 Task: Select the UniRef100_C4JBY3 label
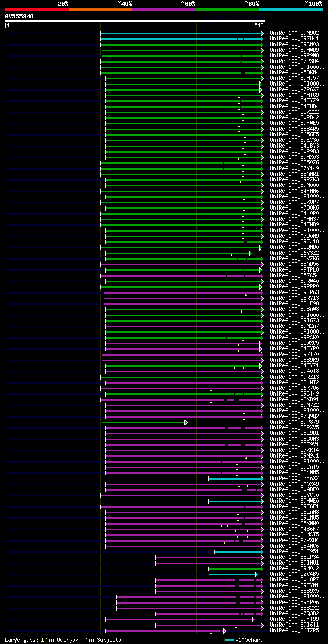click(x=294, y=146)
